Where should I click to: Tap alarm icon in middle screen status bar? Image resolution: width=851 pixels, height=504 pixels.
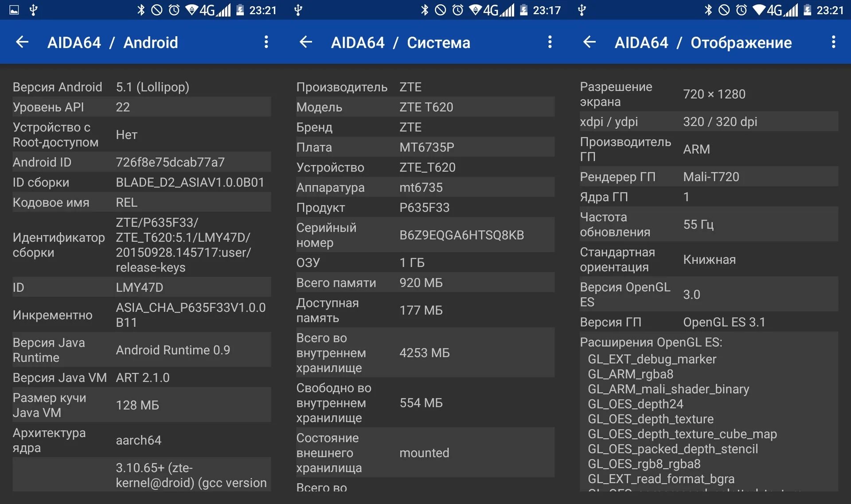click(x=458, y=10)
